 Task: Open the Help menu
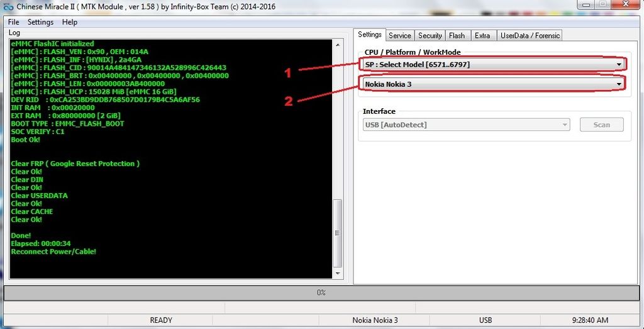click(x=69, y=22)
